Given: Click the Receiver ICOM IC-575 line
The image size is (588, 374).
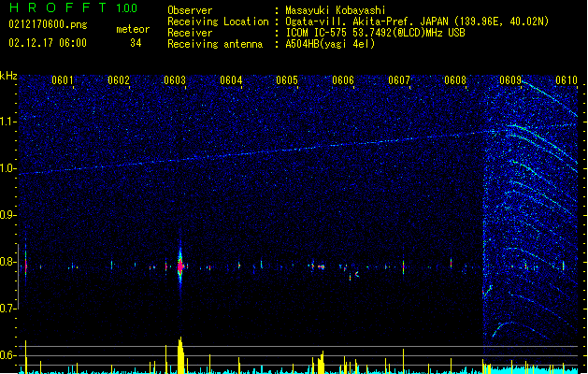Looking at the screenshot, I should click(375, 33).
